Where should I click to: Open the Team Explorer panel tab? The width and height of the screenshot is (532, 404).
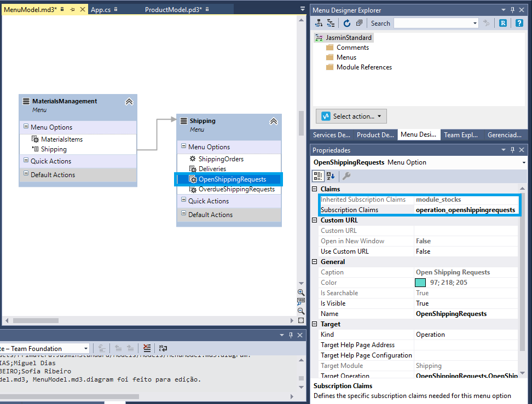[461, 135]
